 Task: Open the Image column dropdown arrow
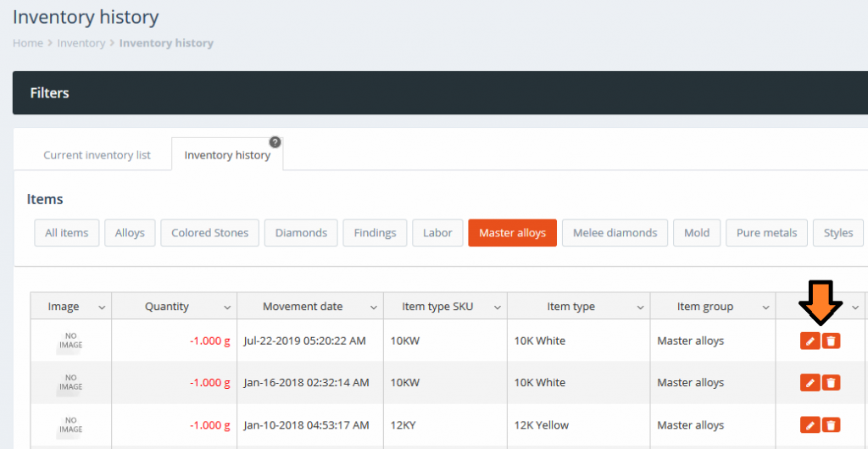click(x=102, y=307)
